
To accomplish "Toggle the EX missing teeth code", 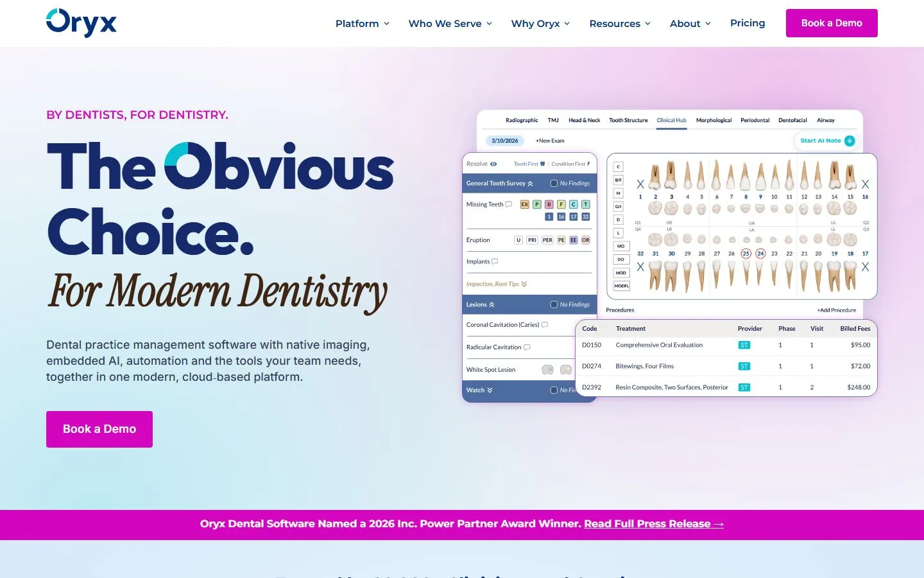I will coord(524,204).
